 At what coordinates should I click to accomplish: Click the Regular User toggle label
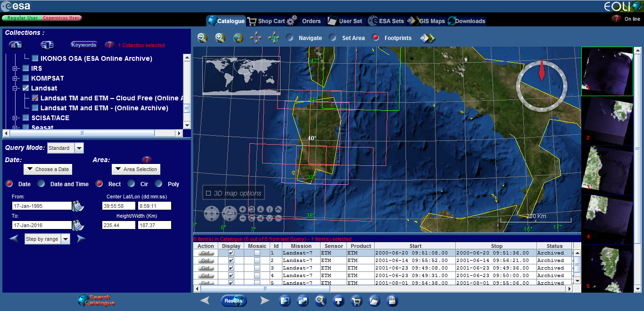23,18
